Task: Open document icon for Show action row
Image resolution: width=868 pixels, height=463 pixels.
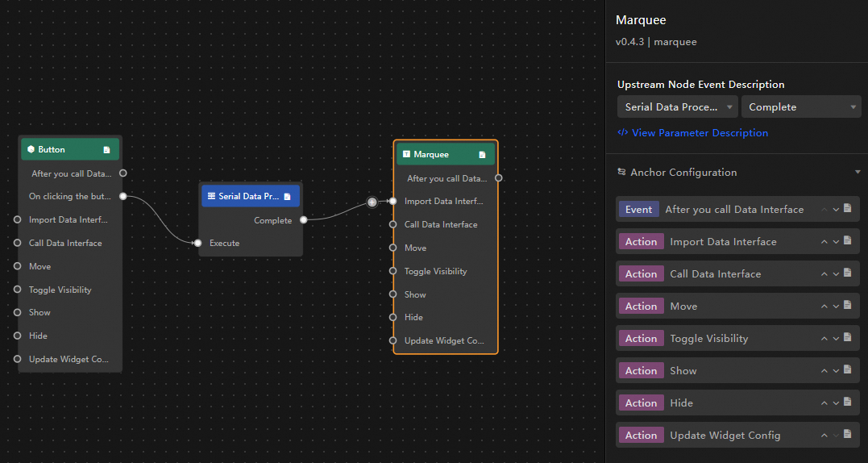Action: 848,369
